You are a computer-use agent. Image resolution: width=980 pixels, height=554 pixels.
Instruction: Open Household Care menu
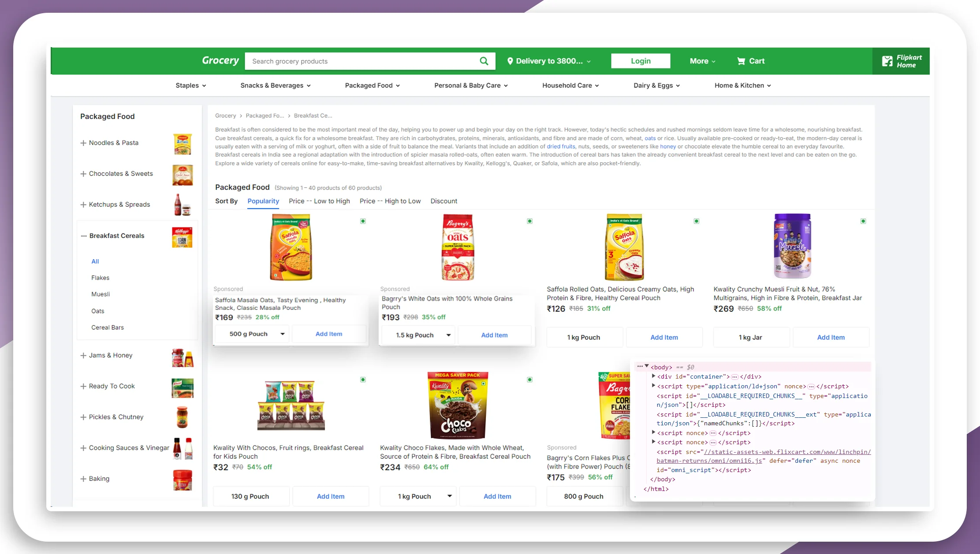click(570, 86)
